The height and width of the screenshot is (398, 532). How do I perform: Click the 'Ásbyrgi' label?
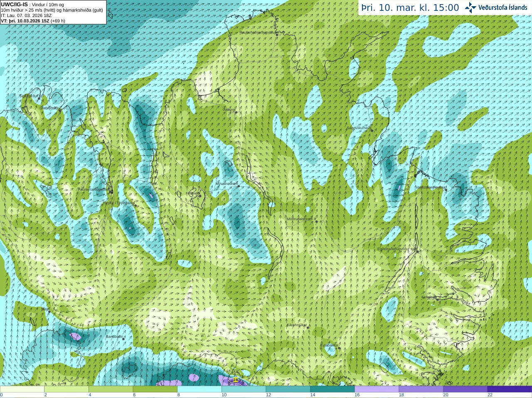point(229,110)
